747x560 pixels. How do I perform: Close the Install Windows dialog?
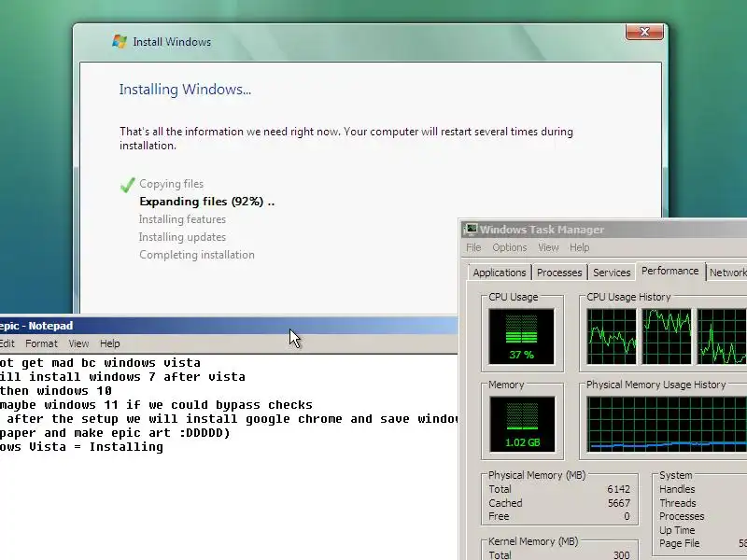644,32
